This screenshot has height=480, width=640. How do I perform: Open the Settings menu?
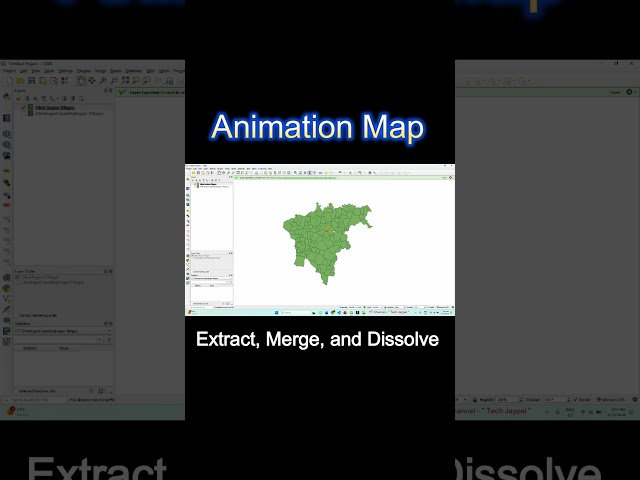(65, 71)
